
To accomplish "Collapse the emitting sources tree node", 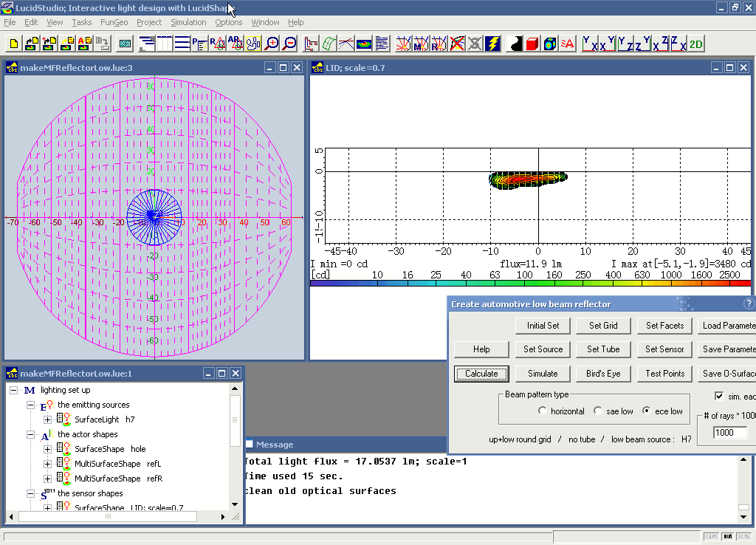I will coord(30,405).
